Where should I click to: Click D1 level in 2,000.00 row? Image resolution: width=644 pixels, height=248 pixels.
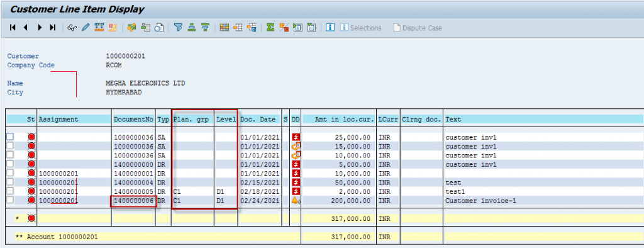click(x=220, y=191)
